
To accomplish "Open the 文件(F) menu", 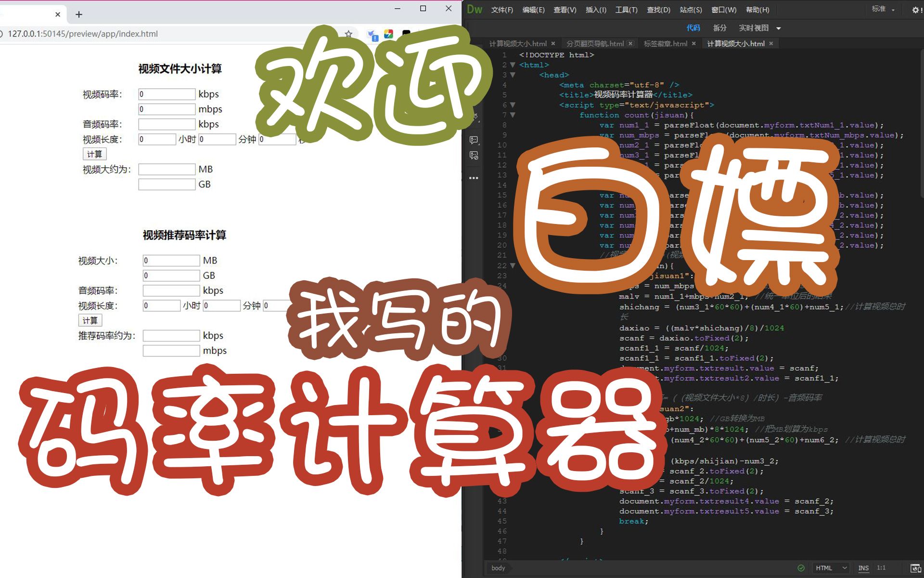I will pyautogui.click(x=502, y=10).
